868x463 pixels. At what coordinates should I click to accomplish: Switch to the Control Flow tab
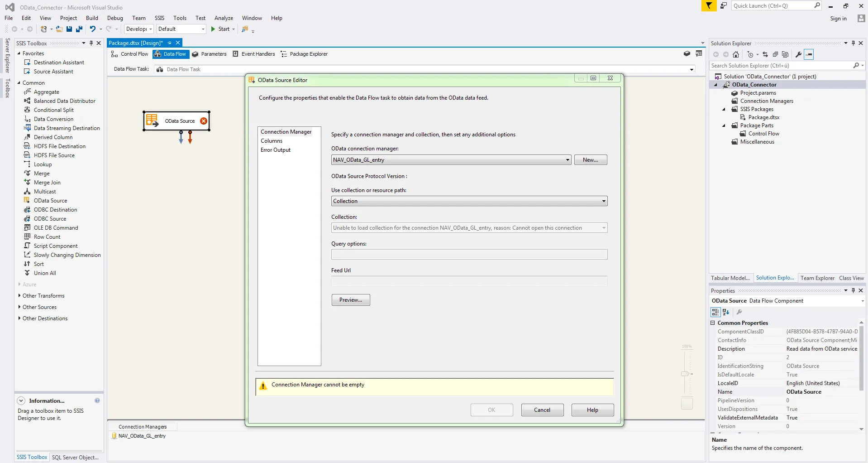tap(129, 54)
